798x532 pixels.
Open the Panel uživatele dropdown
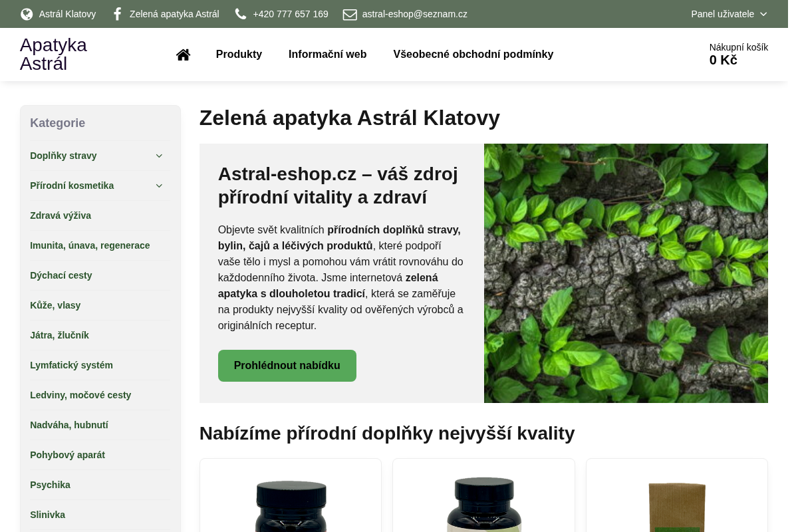(729, 14)
